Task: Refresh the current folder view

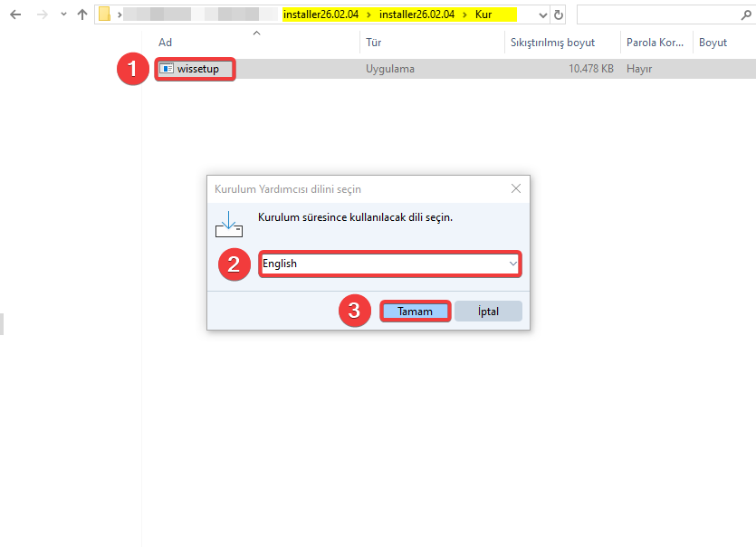Action: coord(559,14)
